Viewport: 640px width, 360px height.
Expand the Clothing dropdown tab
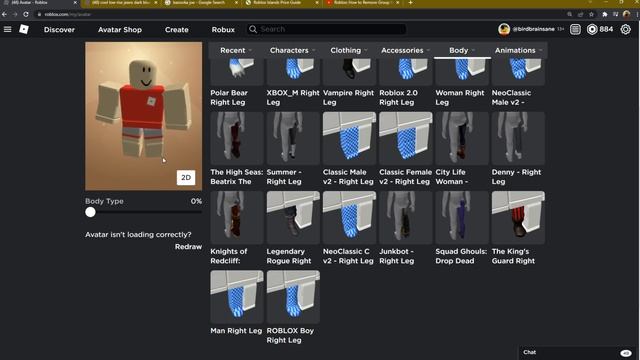[x=349, y=50]
